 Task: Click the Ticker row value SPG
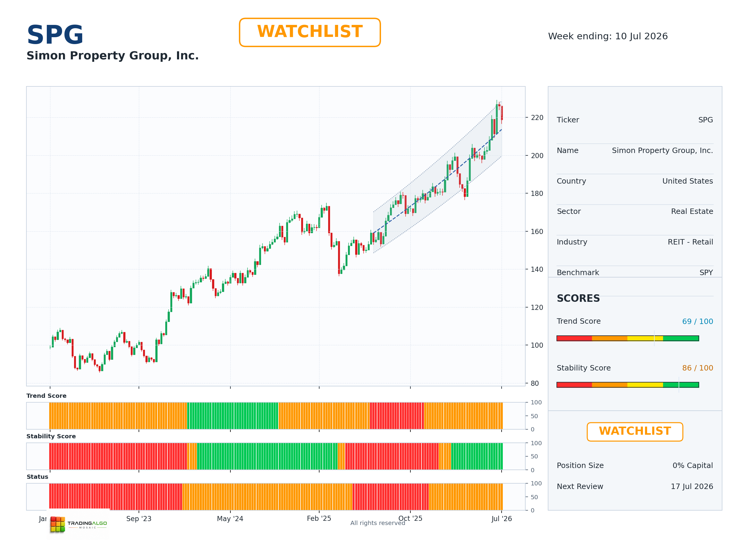[706, 120]
